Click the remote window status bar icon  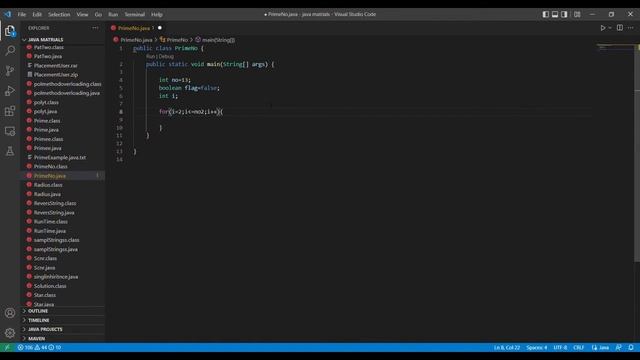coord(7,347)
